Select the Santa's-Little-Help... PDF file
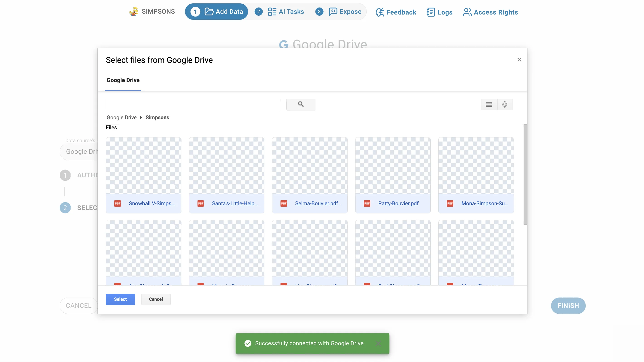 227,175
